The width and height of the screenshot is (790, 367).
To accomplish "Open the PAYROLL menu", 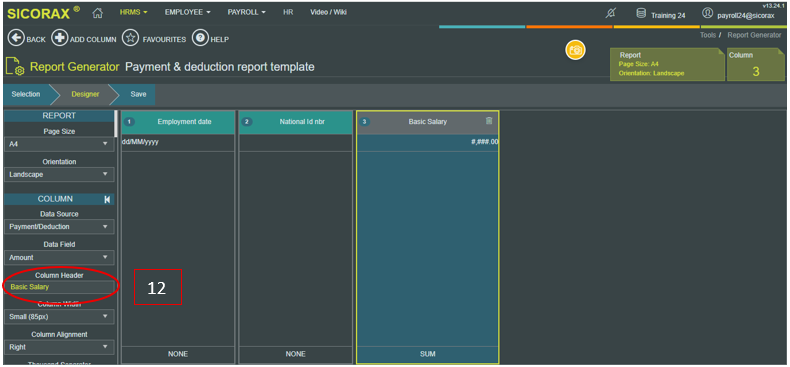I will pyautogui.click(x=246, y=12).
